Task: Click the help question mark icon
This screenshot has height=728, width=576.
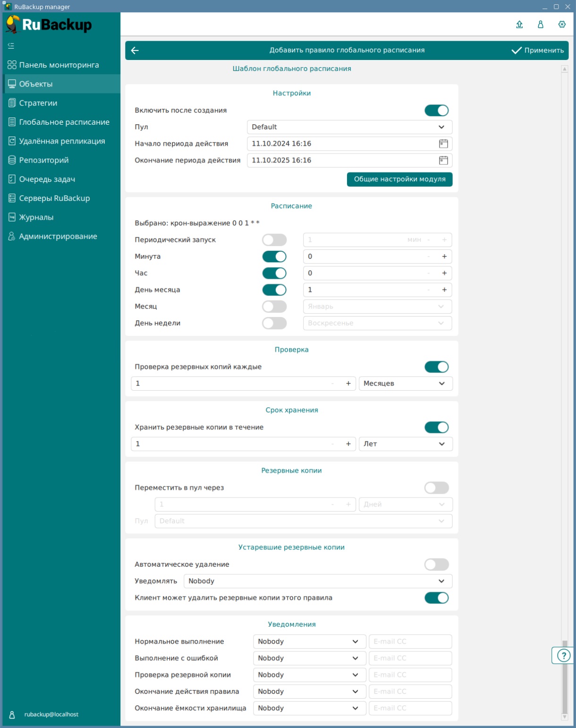Action: 563,655
